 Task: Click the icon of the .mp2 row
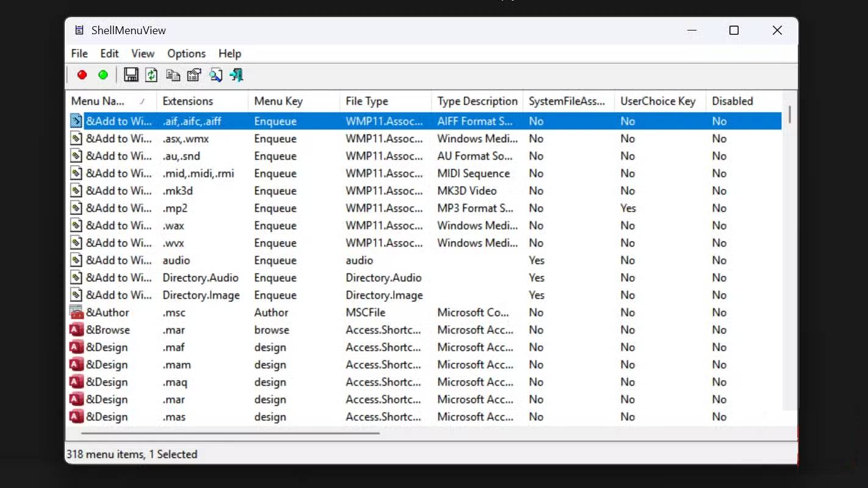click(x=76, y=208)
